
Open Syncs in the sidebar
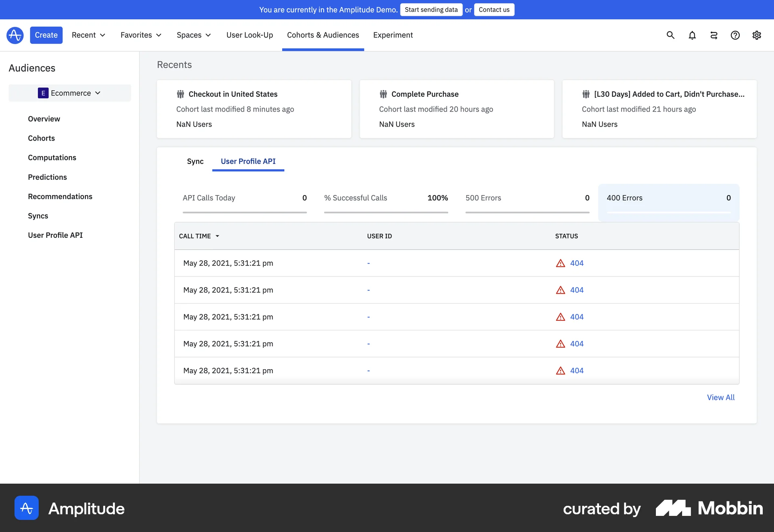coord(38,216)
